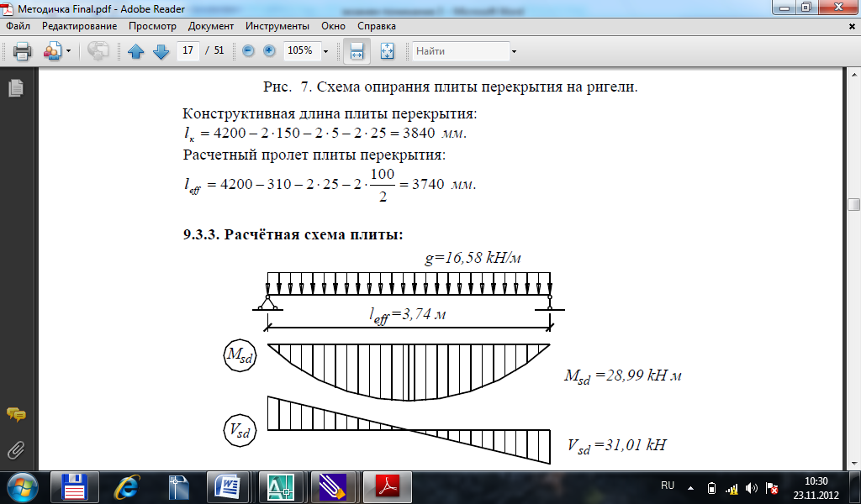Screen dimensions: 861x504
Task: Open the floppy disk app on taskbar
Action: click(75, 487)
